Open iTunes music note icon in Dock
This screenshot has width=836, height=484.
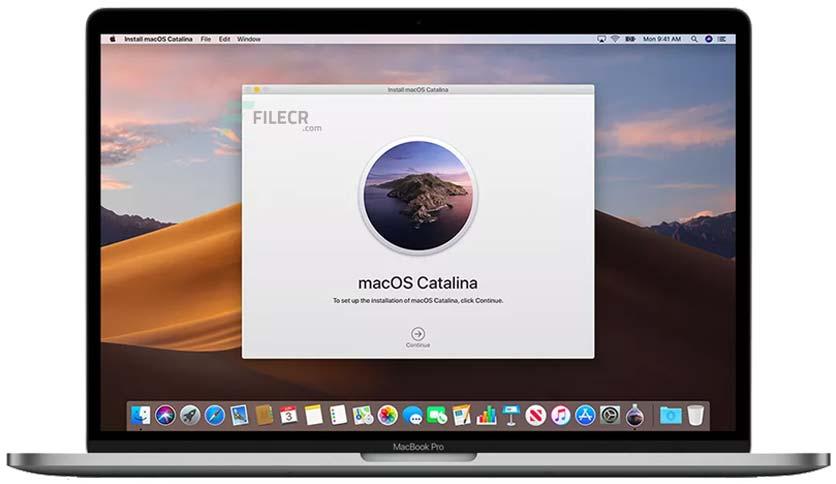point(560,415)
